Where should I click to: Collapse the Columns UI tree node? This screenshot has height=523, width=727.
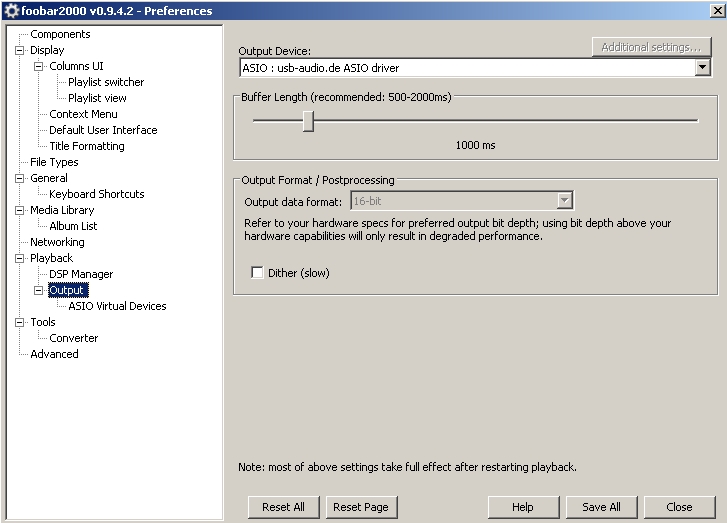(38, 66)
